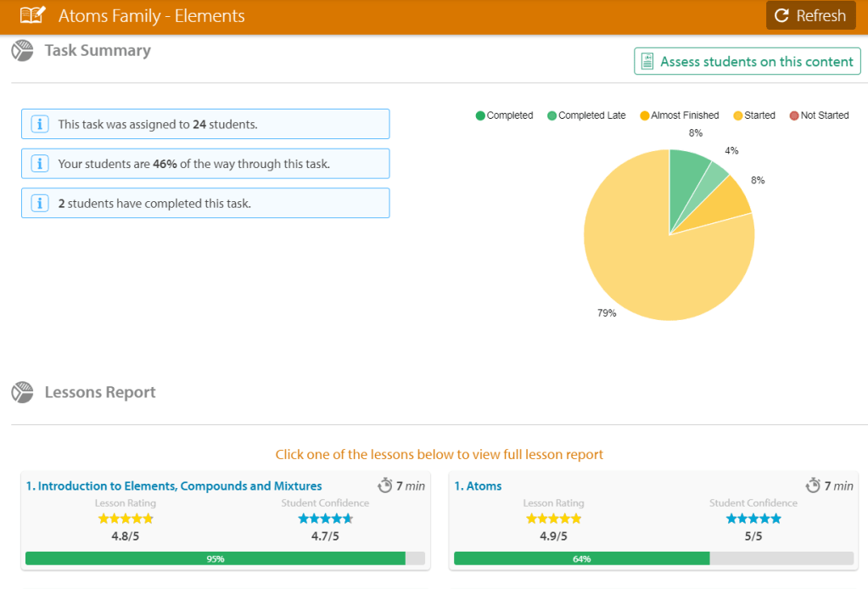Screen dimensions: 868x589
Task: Open Introduction to Elements, Compounds and Mixtures lesson
Action: [174, 486]
